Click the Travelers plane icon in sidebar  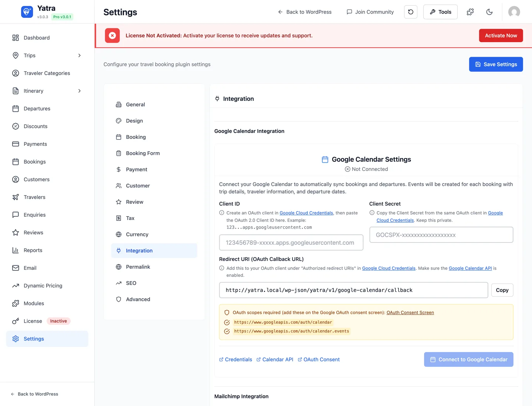tap(16, 197)
